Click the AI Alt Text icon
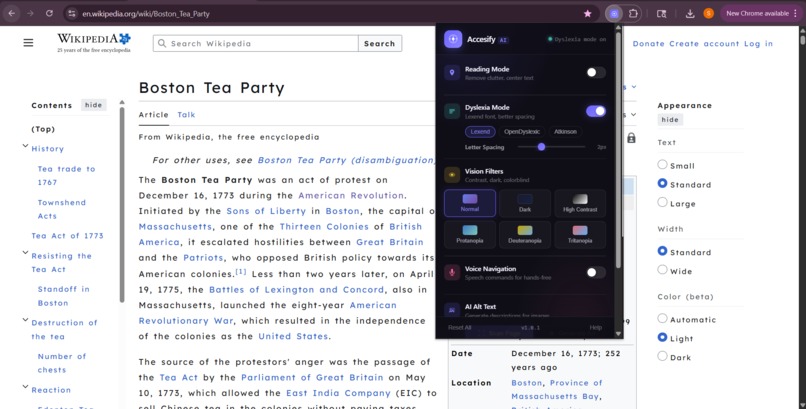 pos(452,310)
